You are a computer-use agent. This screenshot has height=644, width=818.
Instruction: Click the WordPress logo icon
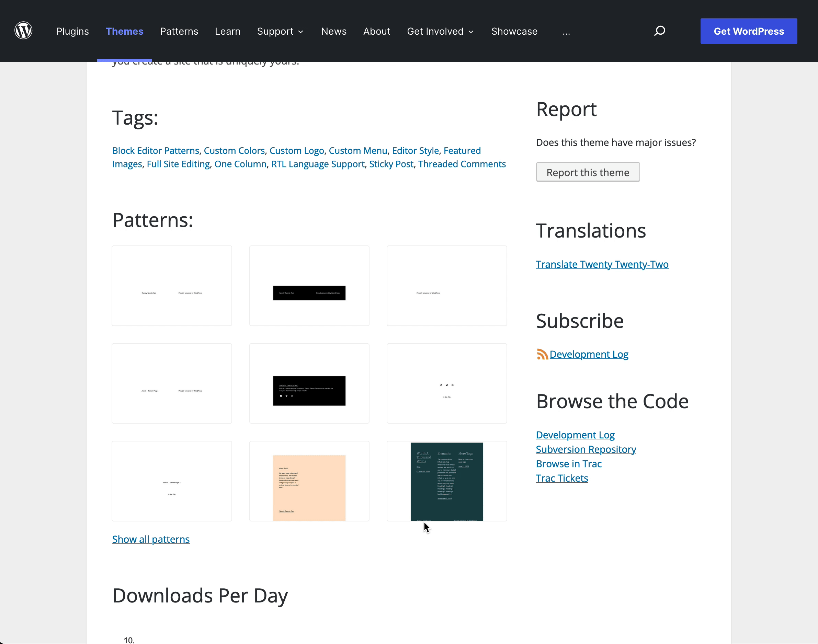[23, 31]
